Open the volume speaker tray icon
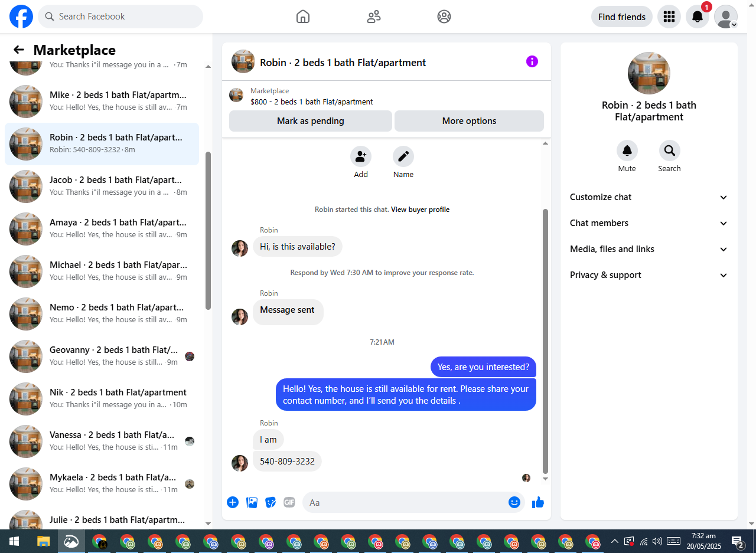The width and height of the screenshot is (756, 553). tap(657, 541)
